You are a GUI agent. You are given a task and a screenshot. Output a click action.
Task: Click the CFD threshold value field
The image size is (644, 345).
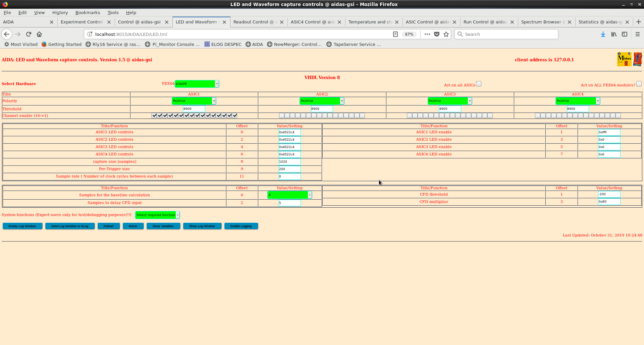609,194
